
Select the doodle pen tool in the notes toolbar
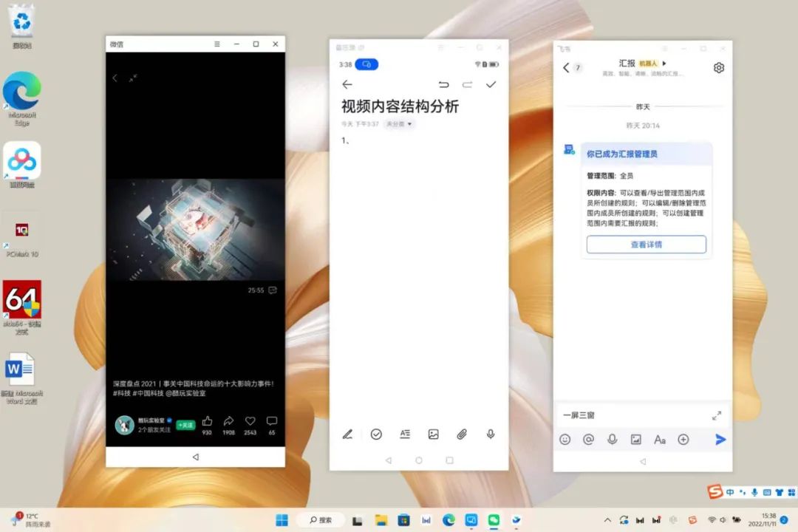pos(347,434)
